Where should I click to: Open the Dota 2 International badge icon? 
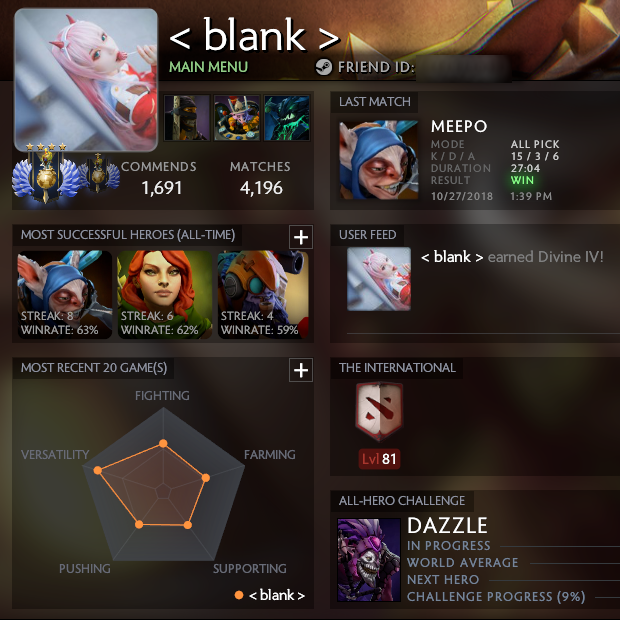(x=379, y=412)
